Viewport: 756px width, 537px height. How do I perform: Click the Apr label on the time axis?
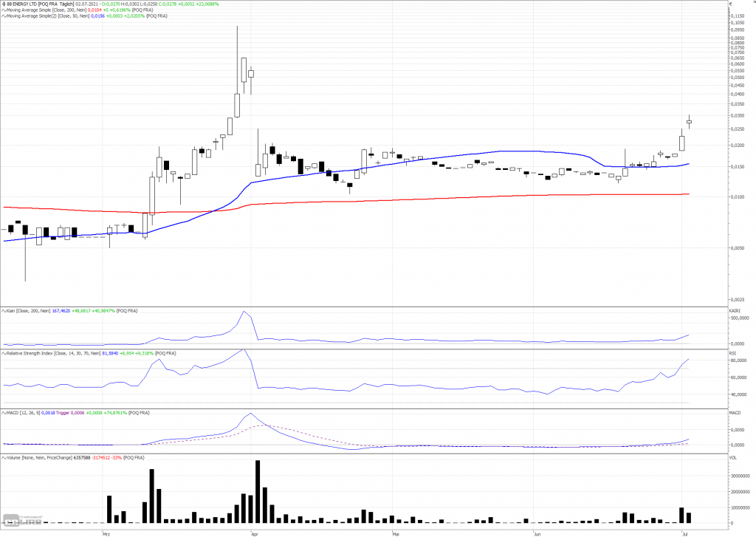click(255, 535)
